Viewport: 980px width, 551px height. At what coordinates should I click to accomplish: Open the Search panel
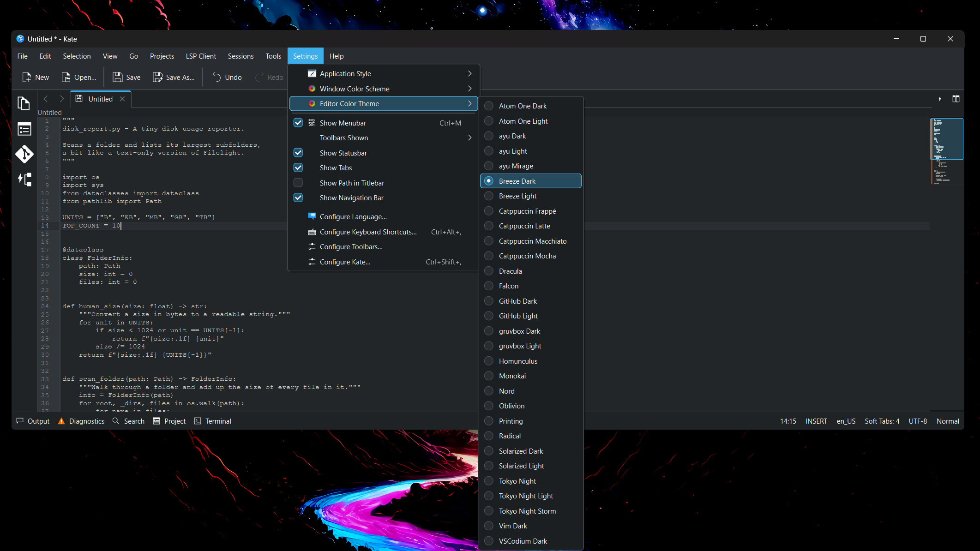coord(128,421)
